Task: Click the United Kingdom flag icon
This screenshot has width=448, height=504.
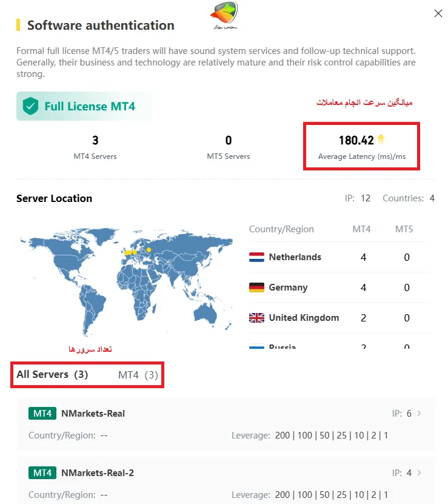Action: pyautogui.click(x=256, y=318)
